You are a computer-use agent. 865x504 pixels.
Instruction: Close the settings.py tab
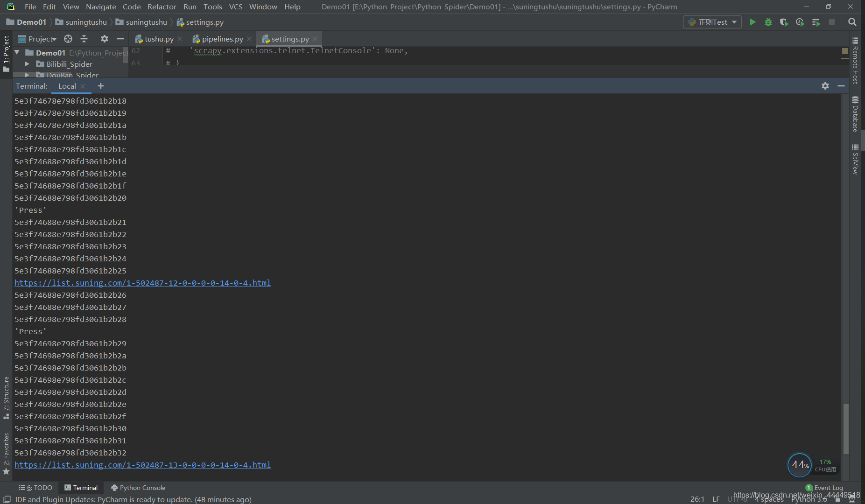(x=315, y=39)
